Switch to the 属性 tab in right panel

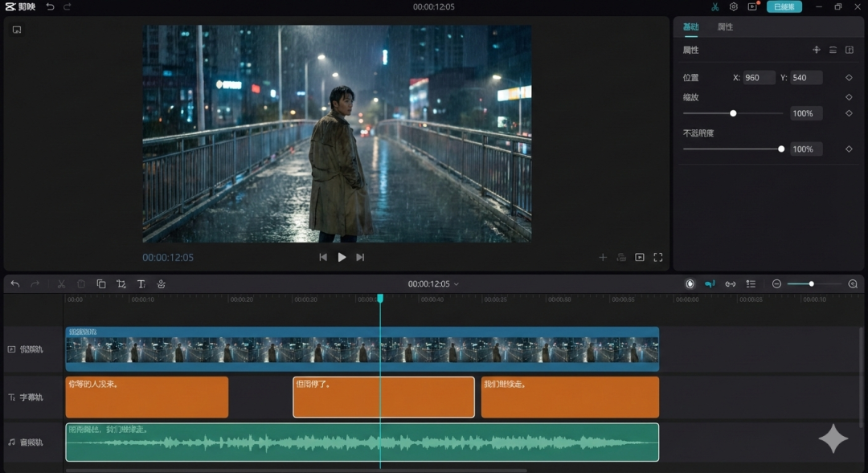click(725, 27)
